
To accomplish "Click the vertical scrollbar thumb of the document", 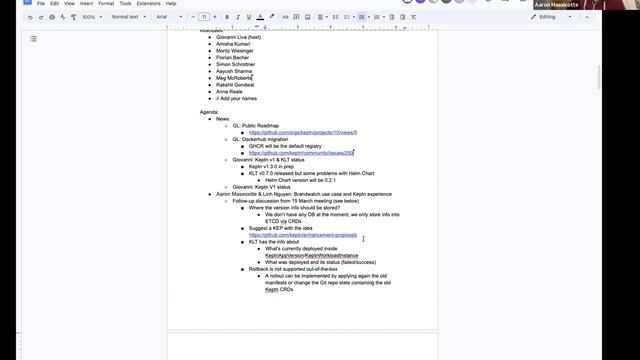I will 599,77.
